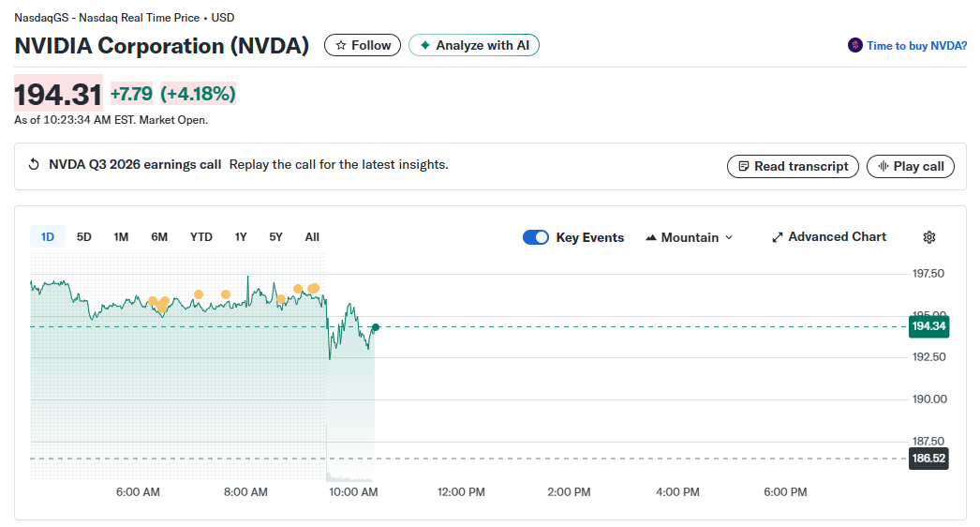This screenshot has height=527, width=980.
Task: Click the 6:00 AM axis label
Action: pyautogui.click(x=138, y=492)
